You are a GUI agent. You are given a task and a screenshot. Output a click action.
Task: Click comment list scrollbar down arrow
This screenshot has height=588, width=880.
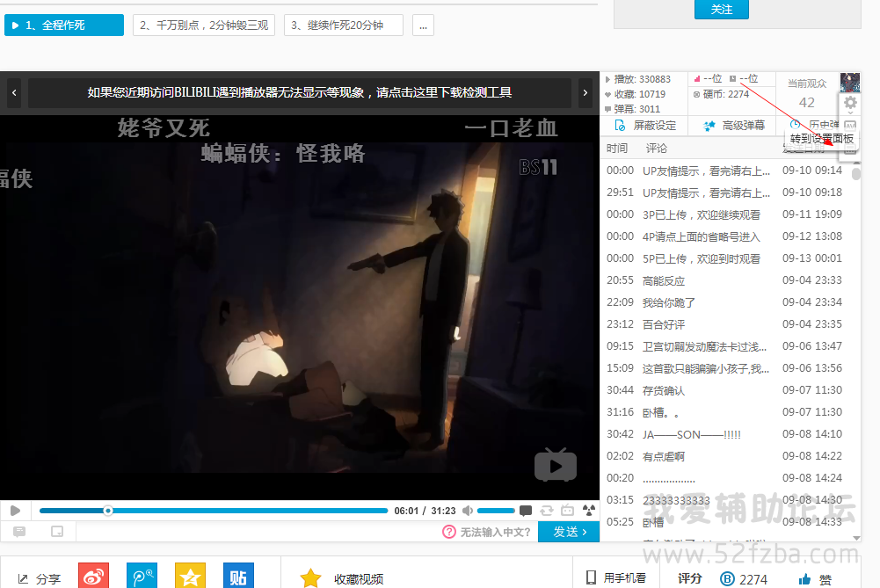[856, 538]
